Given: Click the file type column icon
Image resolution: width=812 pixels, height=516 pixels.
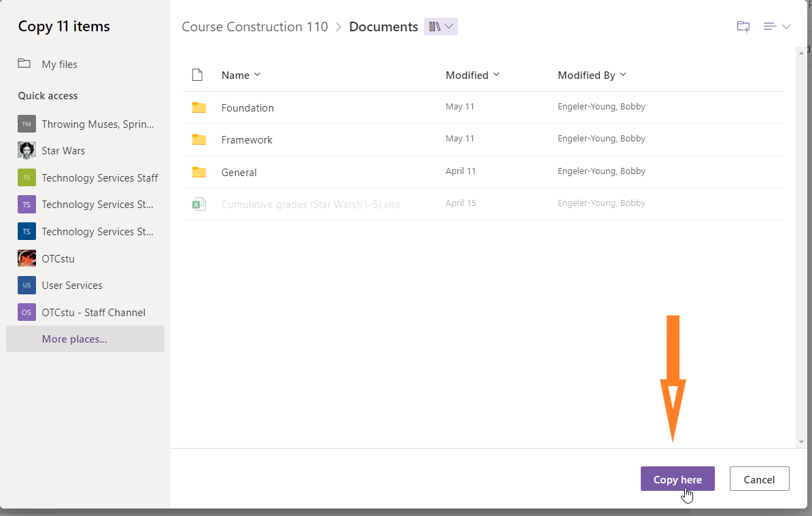Looking at the screenshot, I should point(197,75).
